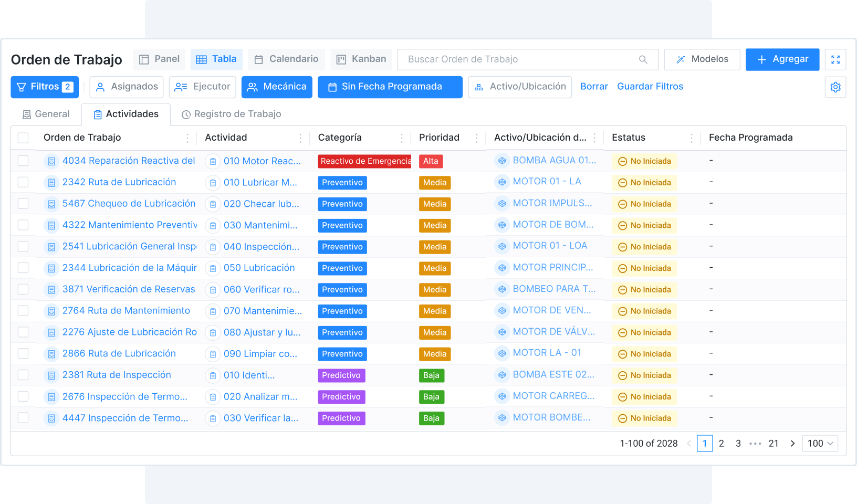The height and width of the screenshot is (504, 857).
Task: Click the activity icon beside 010 Lubricar M...
Action: tap(213, 183)
